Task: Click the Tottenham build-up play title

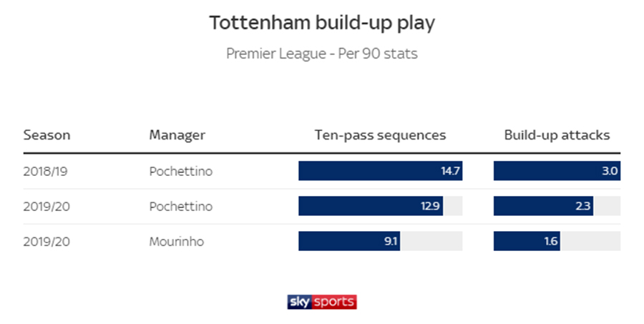Action: coord(322,23)
